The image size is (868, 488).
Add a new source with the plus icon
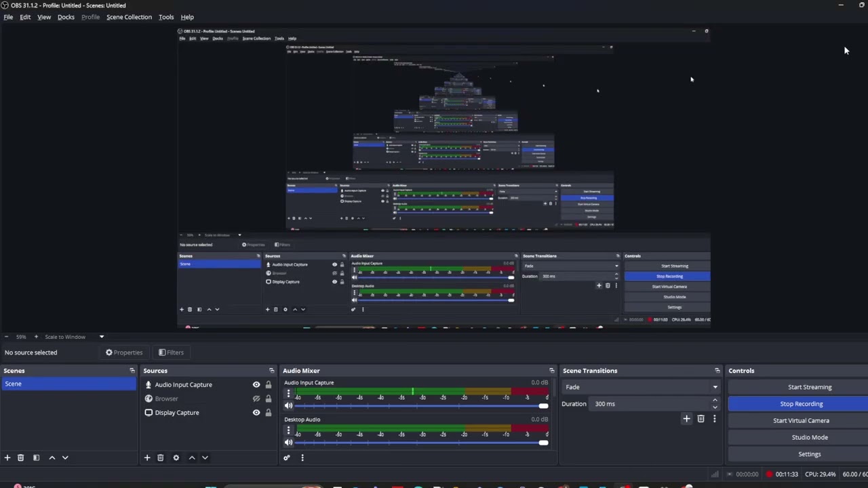147,457
